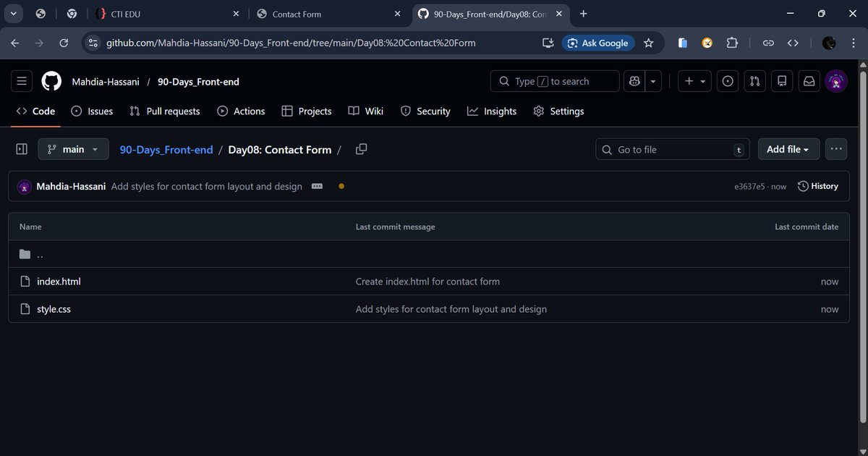The width and height of the screenshot is (868, 456).
Task: Switch to the CTI EDU browser tab
Action: 167,14
